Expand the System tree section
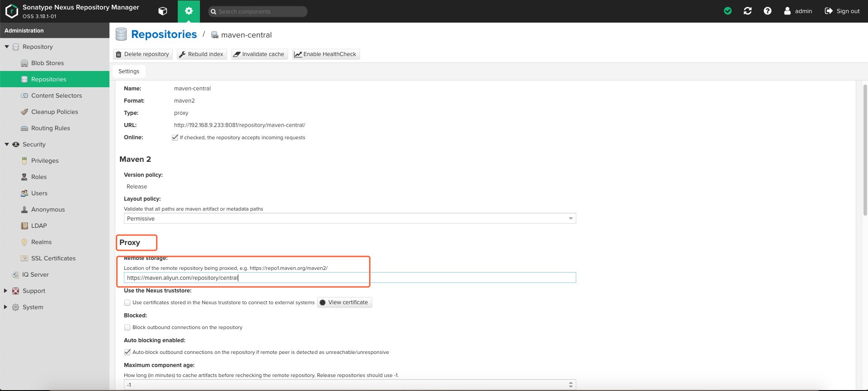This screenshot has height=391, width=868. 5,307
